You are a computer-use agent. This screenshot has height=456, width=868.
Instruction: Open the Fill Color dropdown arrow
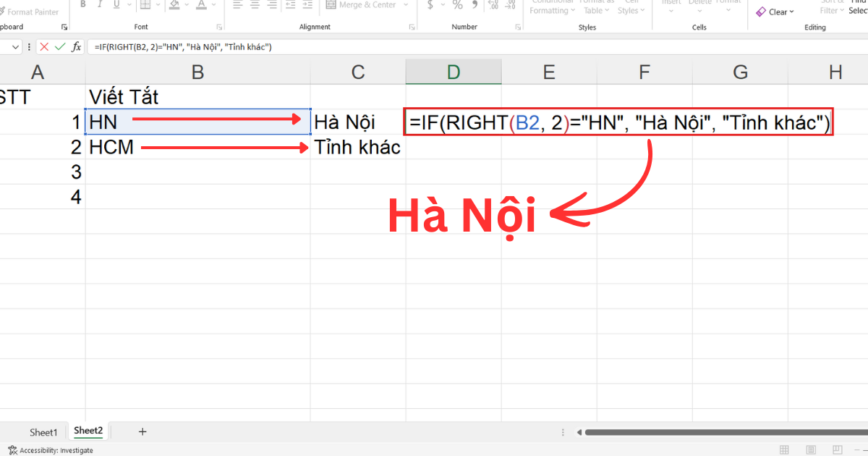click(187, 6)
